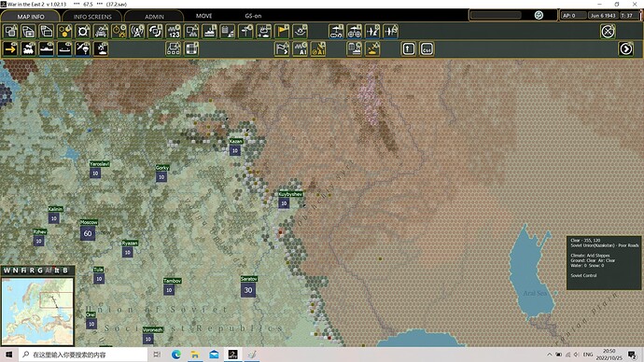644x362 pixels.
Task: Select the air transport parachute mode icon
Action: pos(82,49)
